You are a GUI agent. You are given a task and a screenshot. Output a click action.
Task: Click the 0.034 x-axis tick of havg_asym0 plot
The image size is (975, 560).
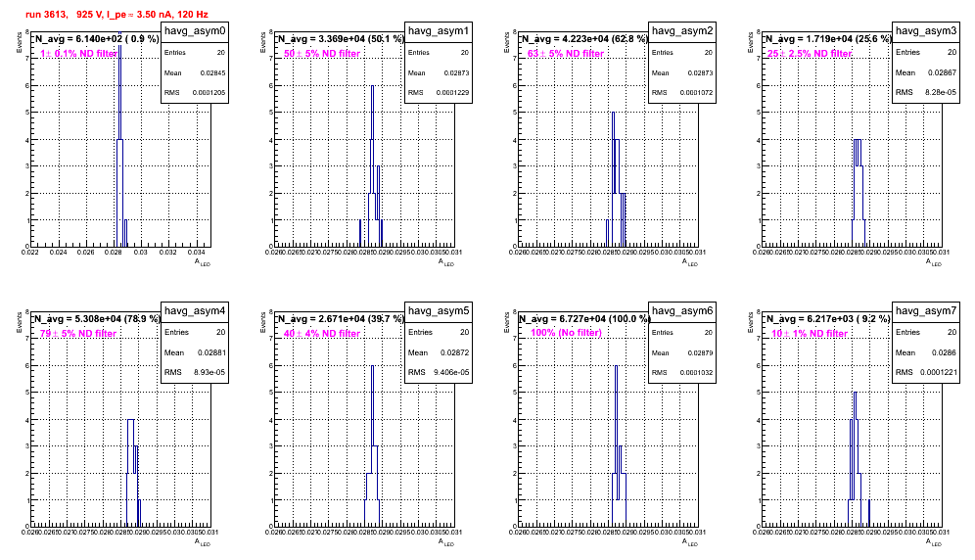click(197, 253)
